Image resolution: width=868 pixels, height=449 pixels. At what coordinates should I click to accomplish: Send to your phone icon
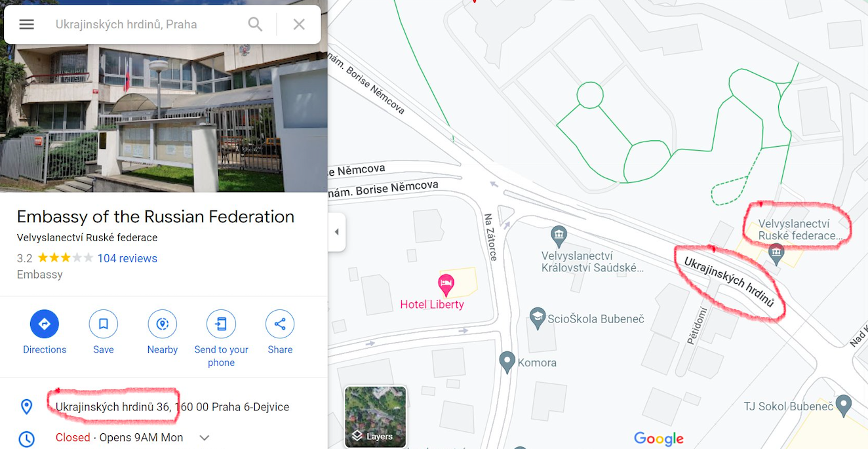tap(221, 324)
